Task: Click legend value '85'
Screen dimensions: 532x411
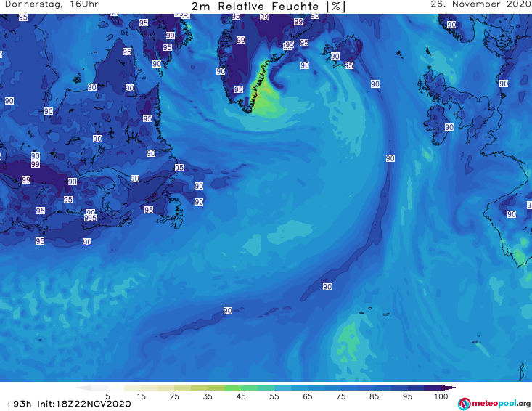Action: tap(374, 396)
